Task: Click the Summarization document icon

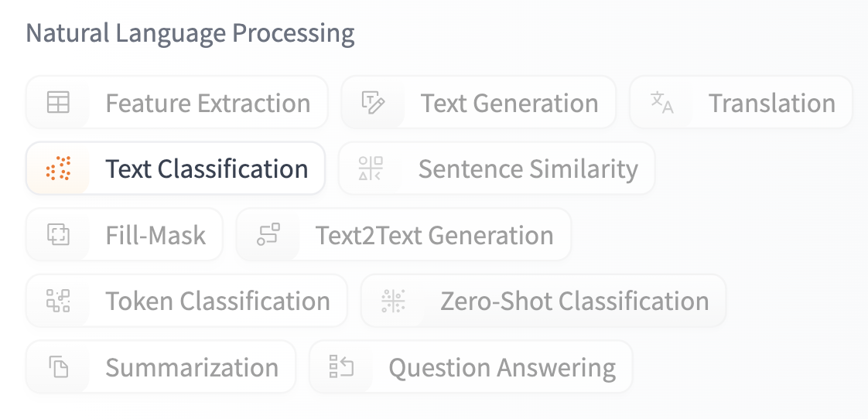Action: tap(58, 367)
